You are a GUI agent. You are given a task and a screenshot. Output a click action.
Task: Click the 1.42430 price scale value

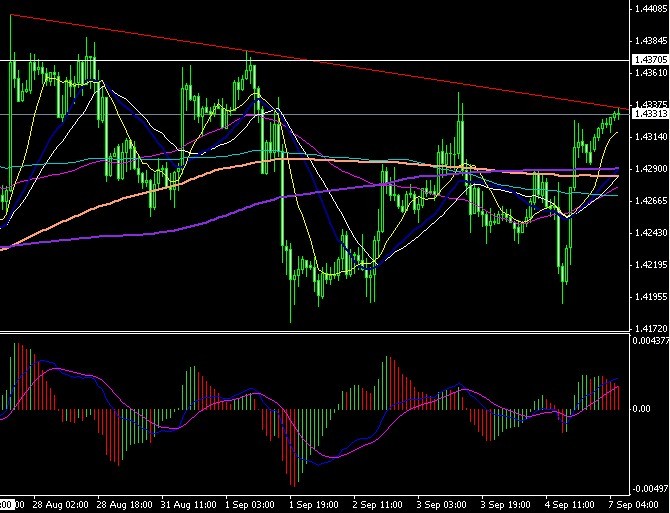point(652,233)
